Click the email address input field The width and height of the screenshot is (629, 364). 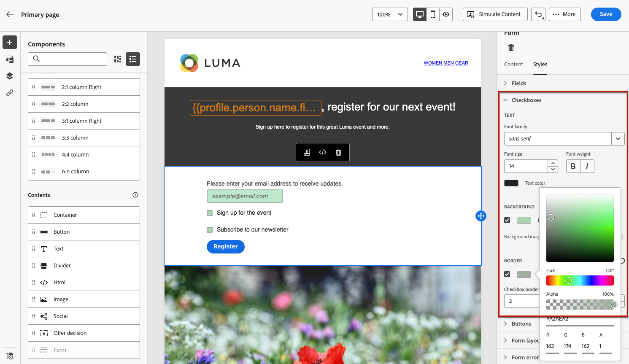tap(245, 196)
